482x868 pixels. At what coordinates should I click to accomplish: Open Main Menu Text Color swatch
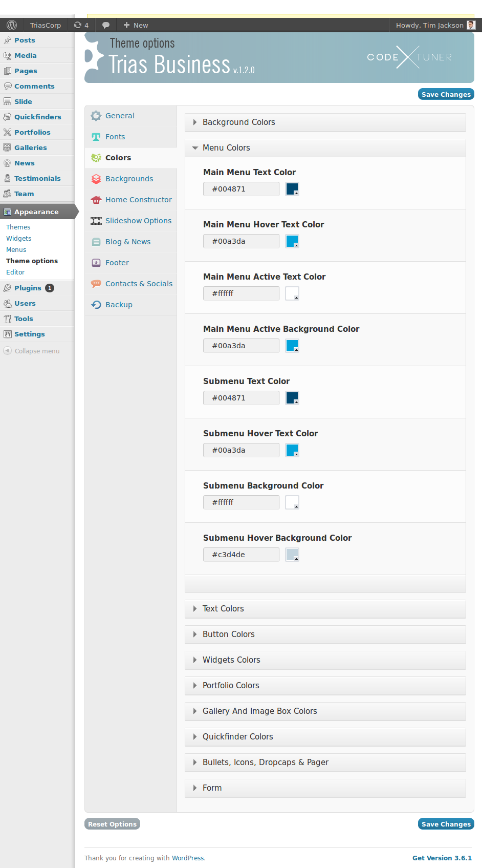click(x=292, y=189)
